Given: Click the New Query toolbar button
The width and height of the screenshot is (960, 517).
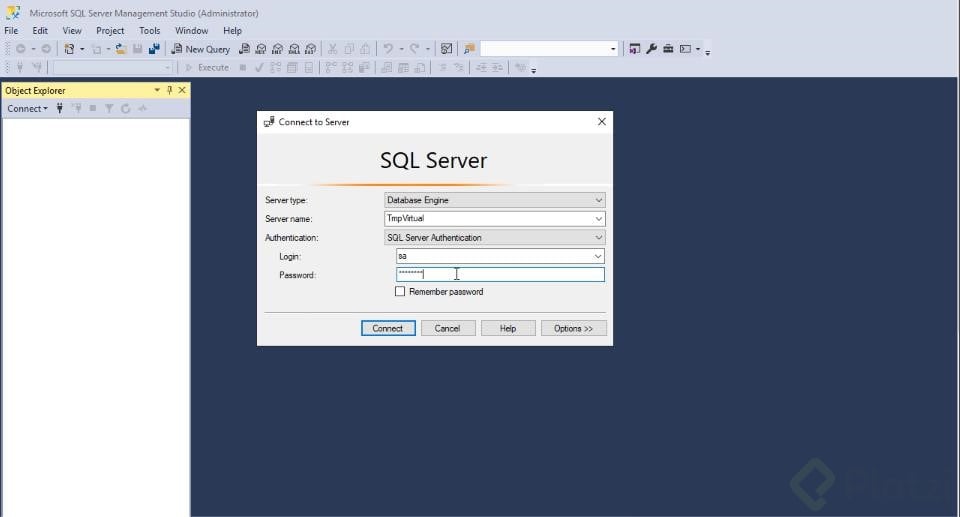Looking at the screenshot, I should pyautogui.click(x=200, y=49).
